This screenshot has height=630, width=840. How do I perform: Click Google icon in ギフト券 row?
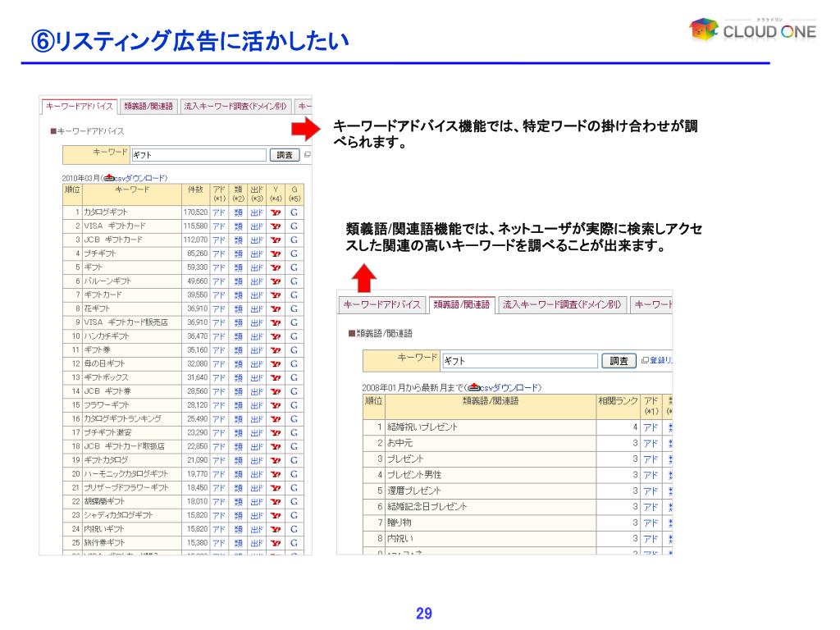click(294, 349)
